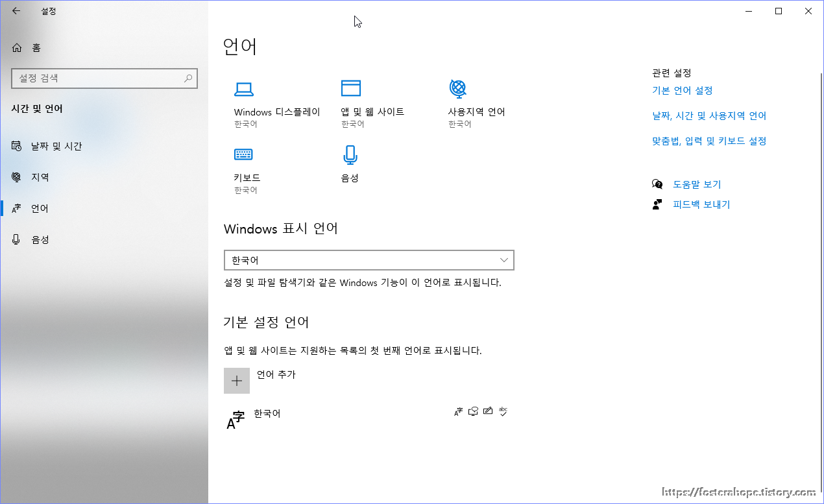Click the text-to-speech feature icon
This screenshot has height=504, width=824.
[474, 411]
